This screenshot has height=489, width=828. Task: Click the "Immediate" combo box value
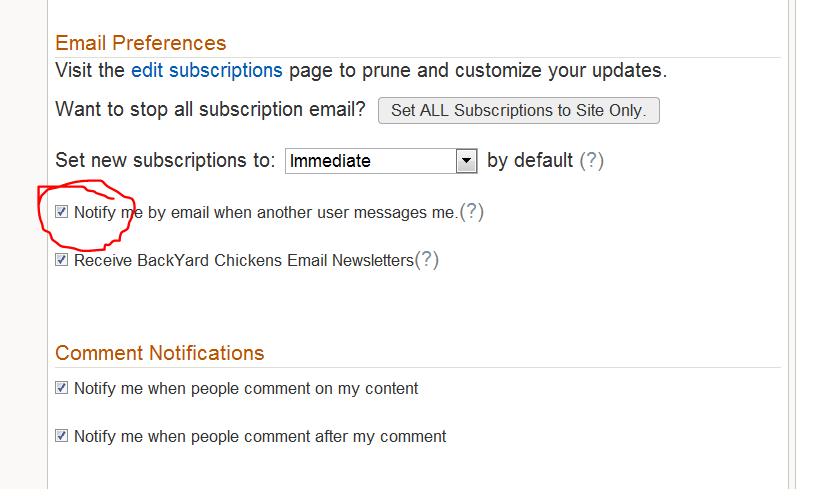pyautogui.click(x=370, y=161)
